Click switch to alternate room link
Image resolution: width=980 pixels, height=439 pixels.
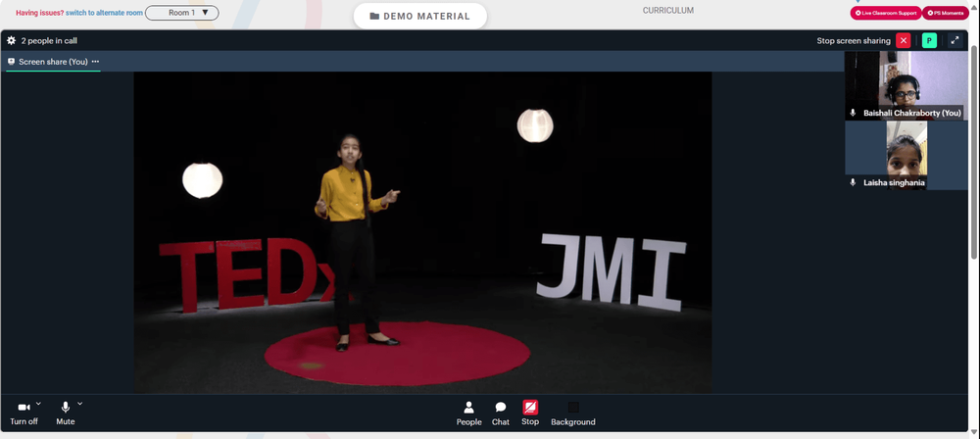pos(105,13)
